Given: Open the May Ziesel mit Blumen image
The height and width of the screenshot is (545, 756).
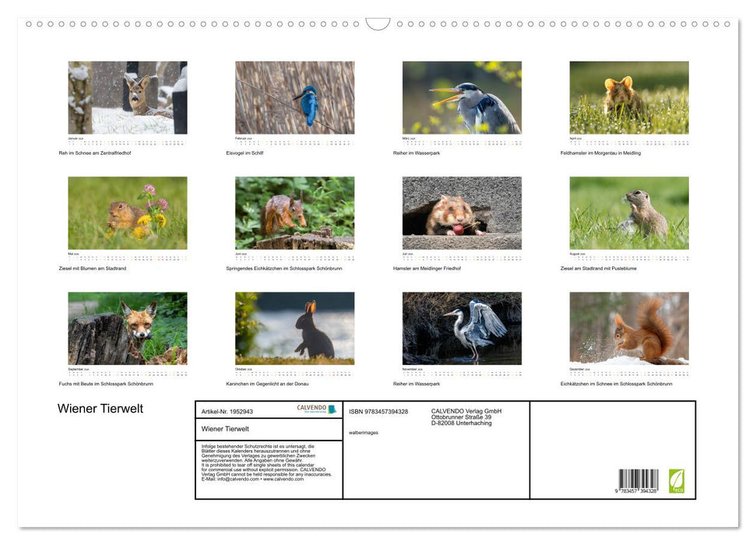Looking at the screenshot, I should [127, 212].
